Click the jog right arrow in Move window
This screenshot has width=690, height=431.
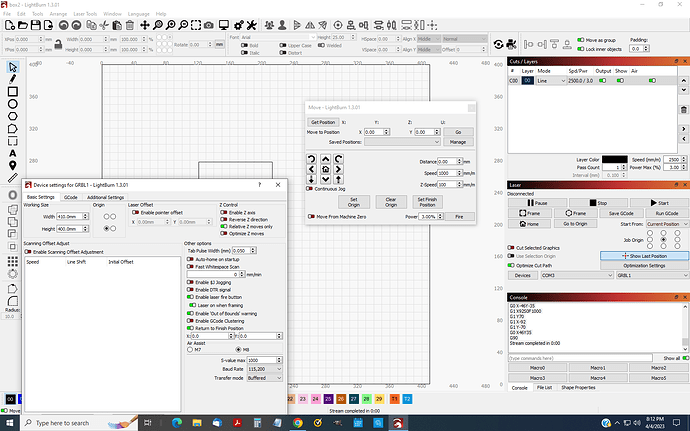coord(338,169)
